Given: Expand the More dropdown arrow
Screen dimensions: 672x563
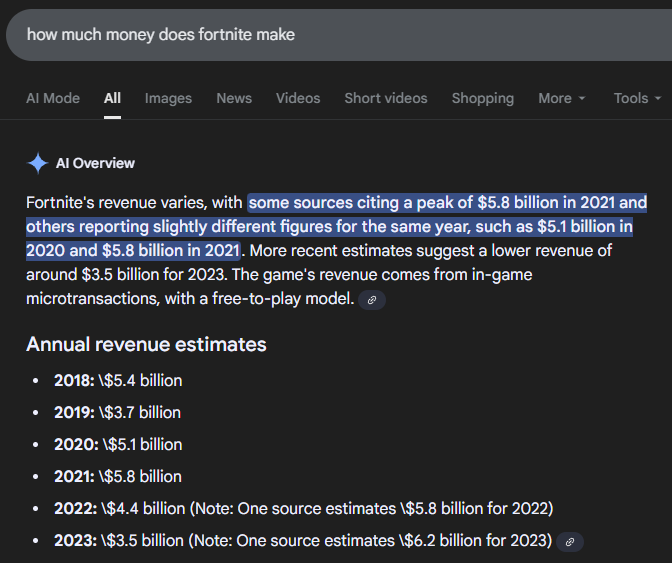Looking at the screenshot, I should click(582, 99).
